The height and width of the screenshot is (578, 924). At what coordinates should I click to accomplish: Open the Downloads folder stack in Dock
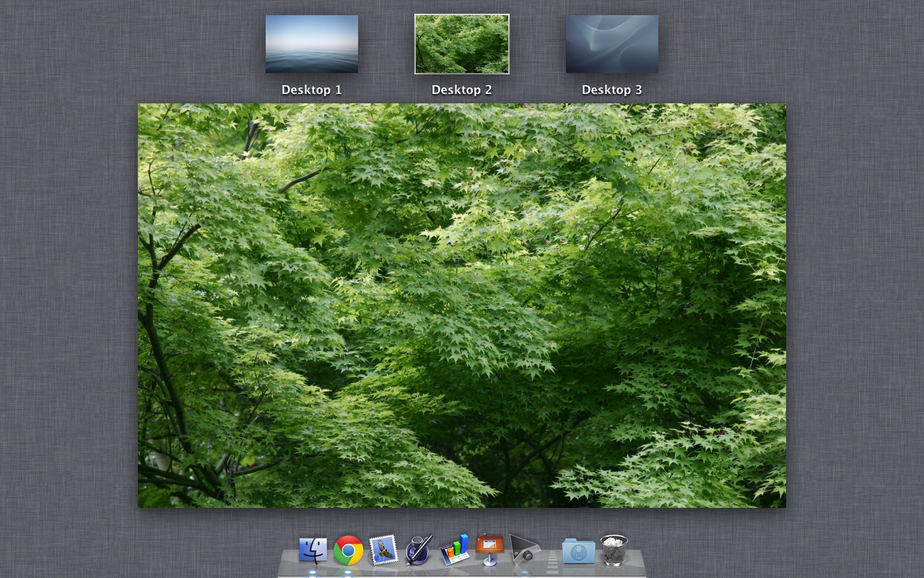point(578,551)
